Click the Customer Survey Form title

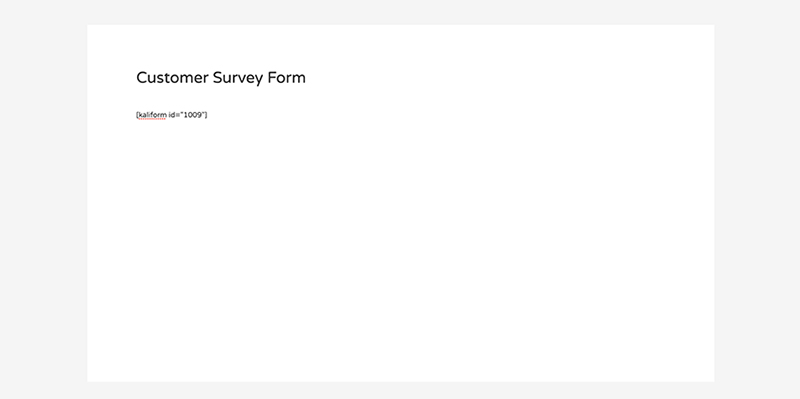[221, 78]
